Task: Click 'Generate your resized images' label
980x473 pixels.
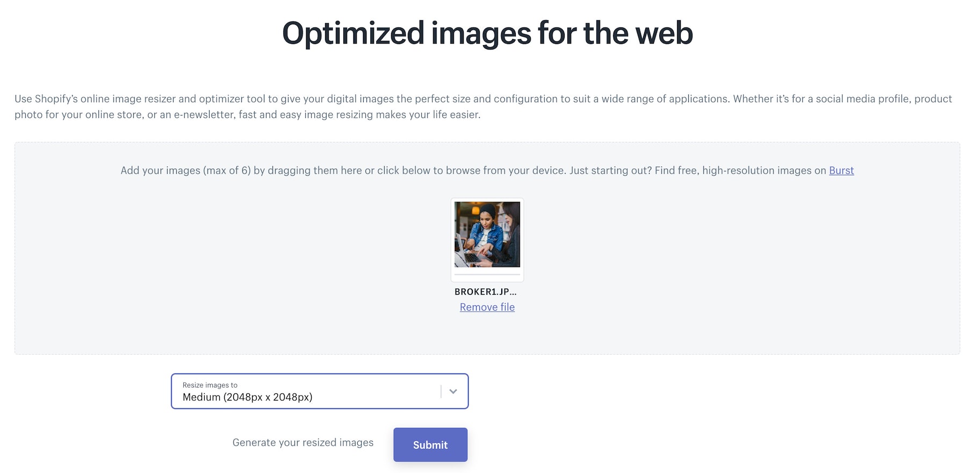Action: (x=302, y=442)
